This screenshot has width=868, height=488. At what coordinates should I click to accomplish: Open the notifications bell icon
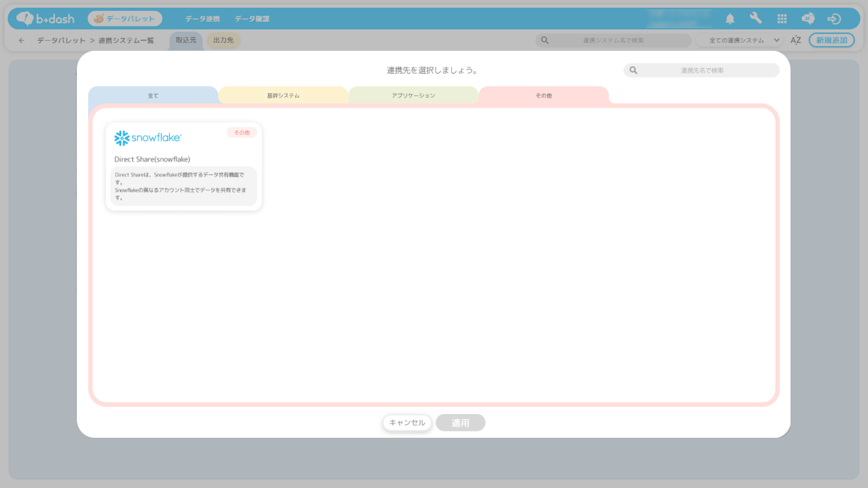pos(730,19)
